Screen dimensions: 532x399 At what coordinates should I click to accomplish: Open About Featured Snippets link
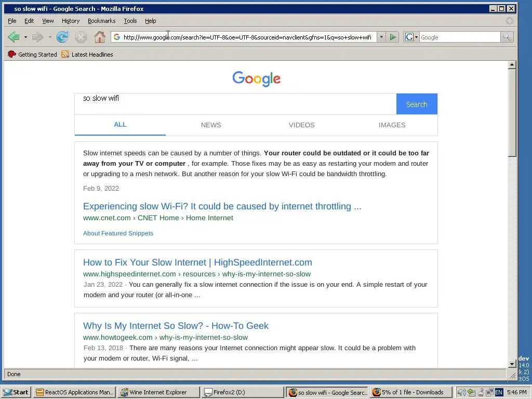tap(118, 233)
